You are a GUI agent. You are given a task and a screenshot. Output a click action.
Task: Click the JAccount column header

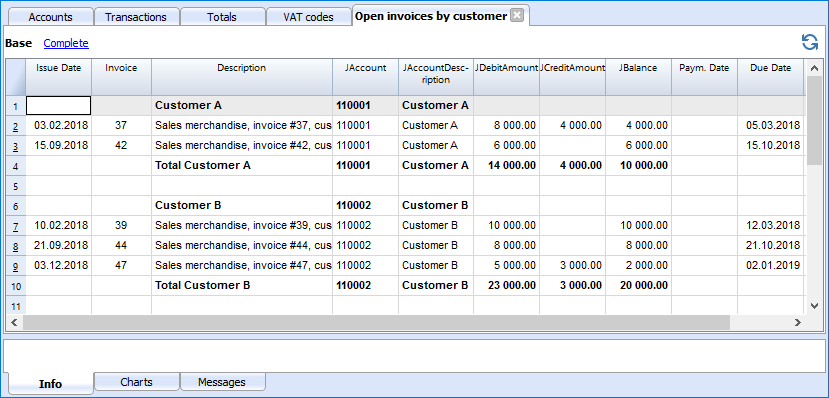(365, 77)
